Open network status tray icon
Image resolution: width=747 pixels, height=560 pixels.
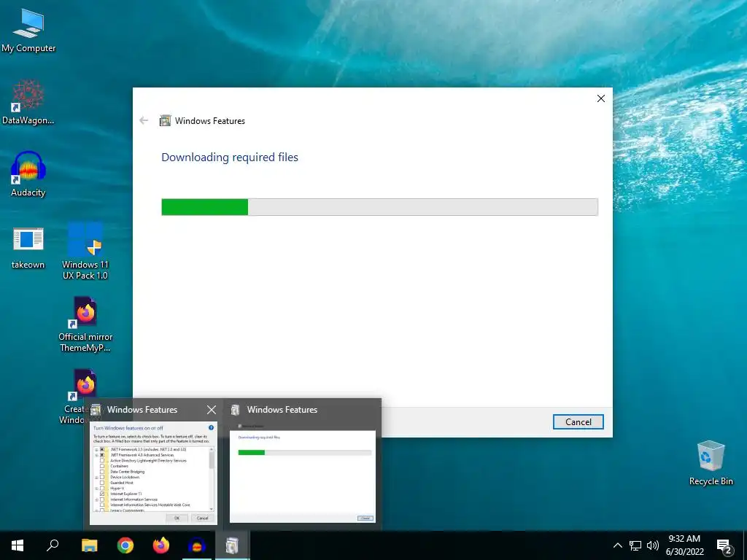pos(635,545)
